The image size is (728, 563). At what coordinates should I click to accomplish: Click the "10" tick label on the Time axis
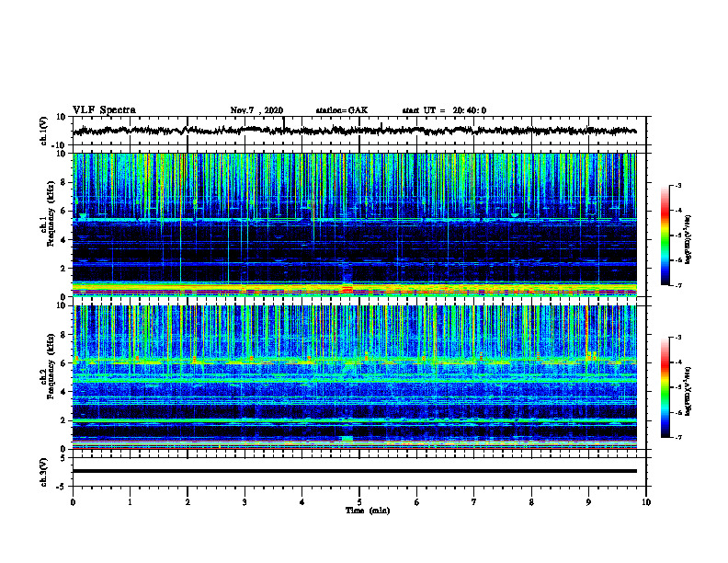(x=646, y=502)
